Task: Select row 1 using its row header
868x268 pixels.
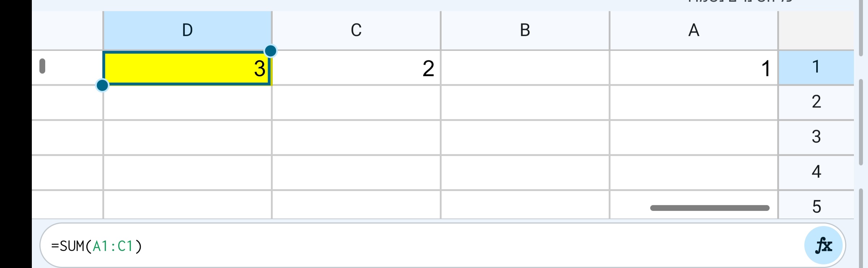Action: point(816,66)
